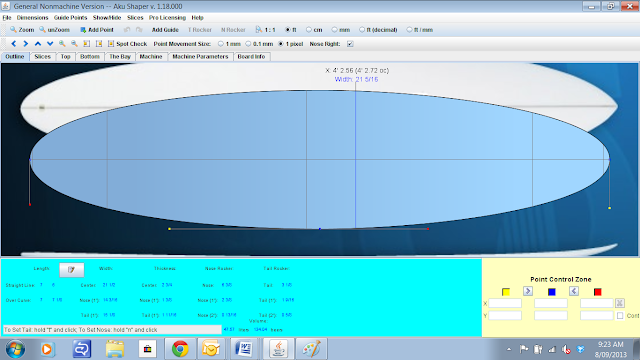This screenshot has width=640, height=360.
Task: Set point movement size to 0.1 mm
Action: point(248,44)
